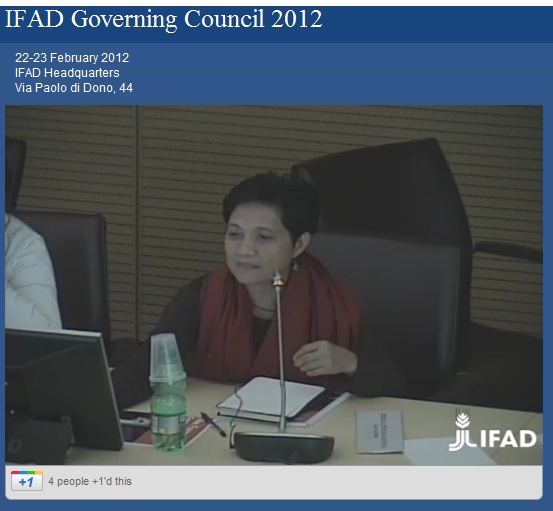Click the video stream of the speaker
This screenshot has height=511, width=553.
[x=274, y=285]
